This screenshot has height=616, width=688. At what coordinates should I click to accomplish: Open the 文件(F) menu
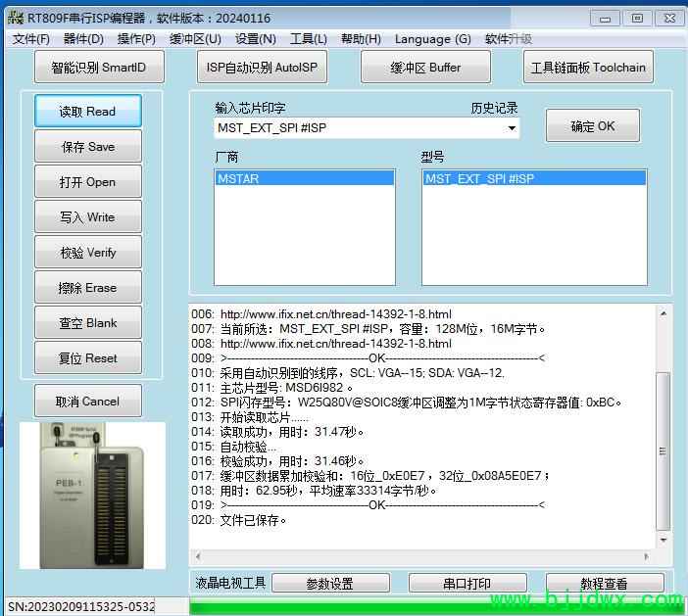click(30, 39)
